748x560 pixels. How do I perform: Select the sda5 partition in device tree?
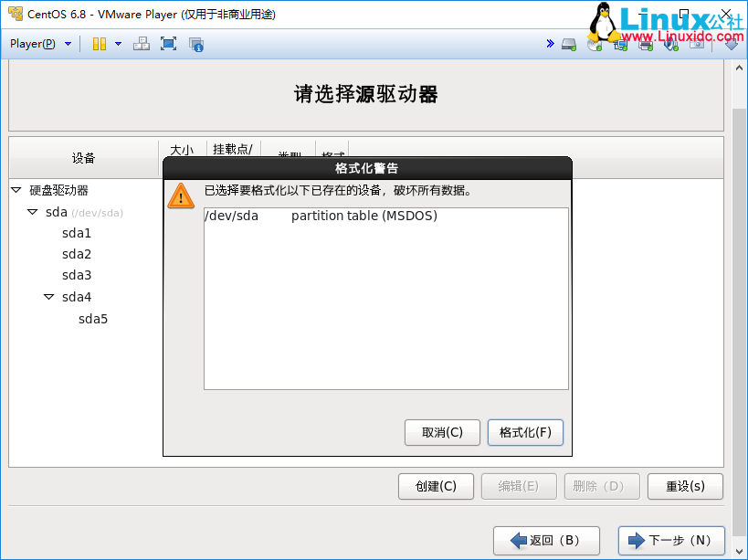point(93,318)
